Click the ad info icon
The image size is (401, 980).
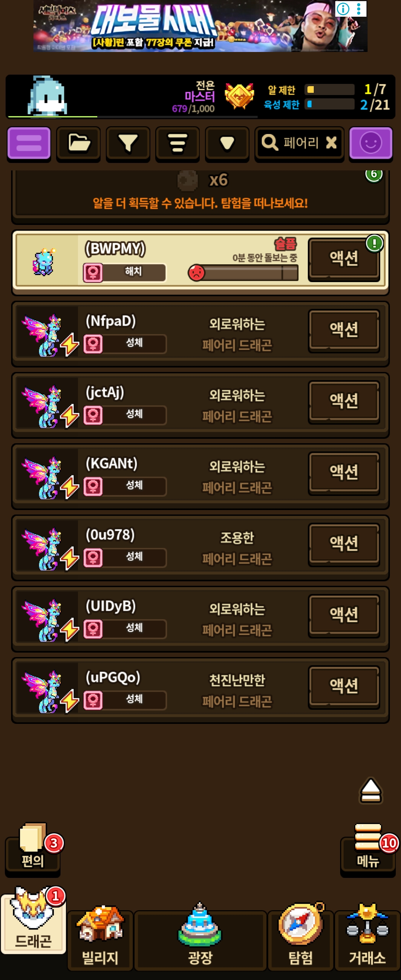343,9
